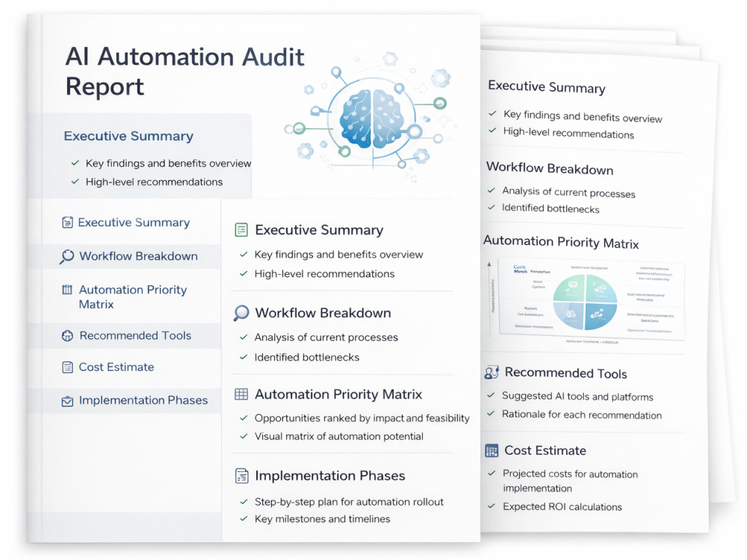
Task: Click checkmark beside 'Expected ROI calculations'
Action: point(492,506)
